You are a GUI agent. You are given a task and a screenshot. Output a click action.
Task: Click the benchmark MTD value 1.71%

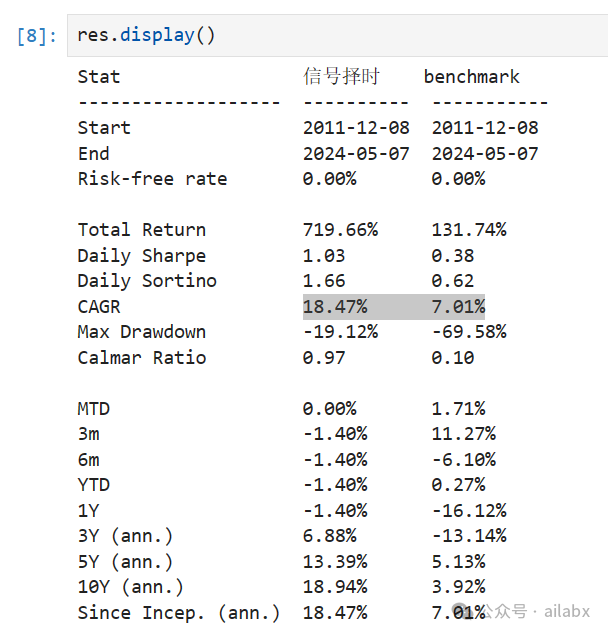(x=458, y=409)
